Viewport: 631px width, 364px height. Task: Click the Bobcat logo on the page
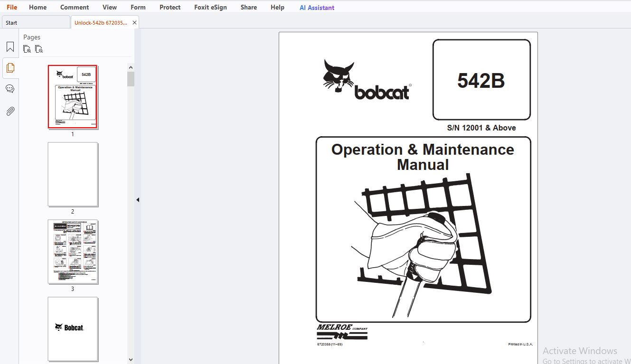(367, 80)
